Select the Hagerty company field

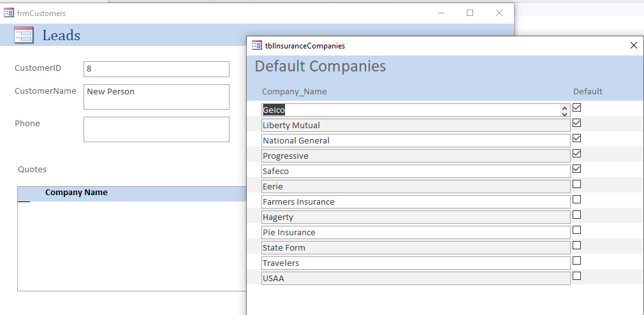(416, 217)
